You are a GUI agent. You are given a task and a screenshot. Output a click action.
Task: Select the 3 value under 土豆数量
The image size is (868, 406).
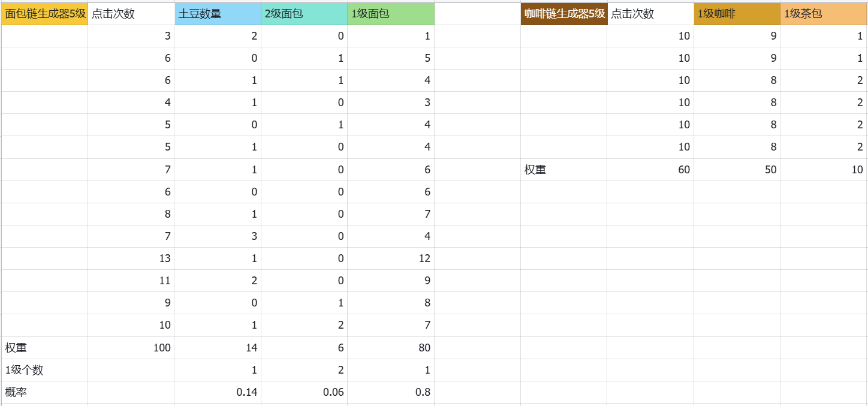pos(218,236)
